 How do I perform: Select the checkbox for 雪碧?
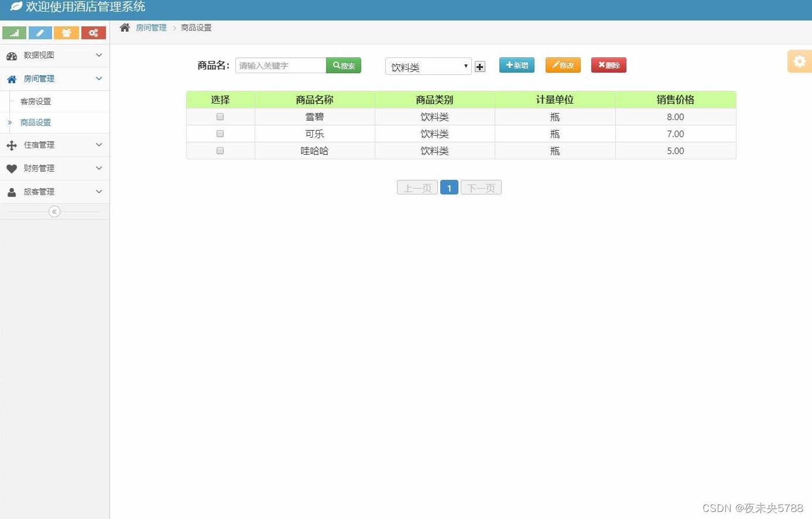click(x=220, y=117)
